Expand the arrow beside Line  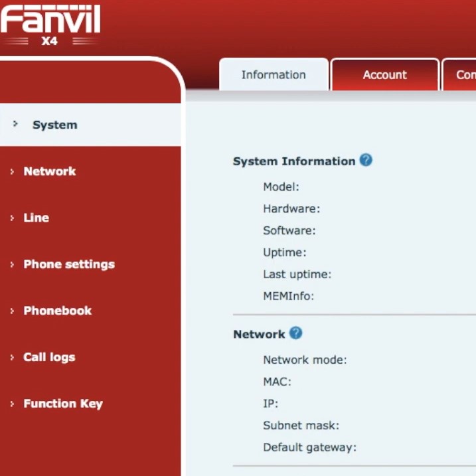point(12,218)
